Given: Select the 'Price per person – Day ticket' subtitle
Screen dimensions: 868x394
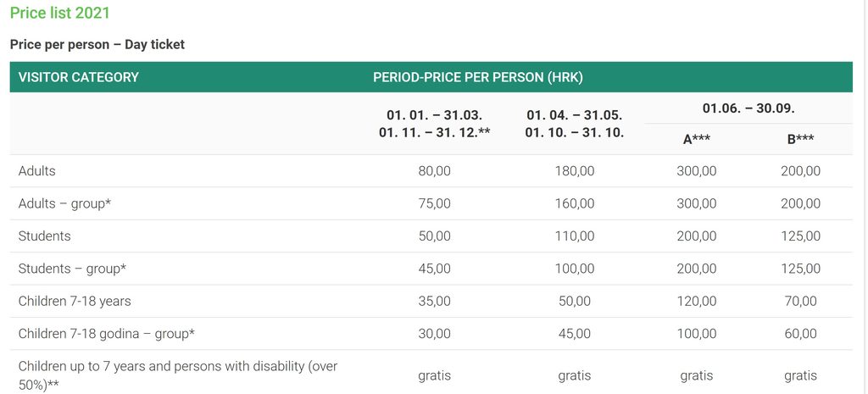Looking at the screenshot, I should [x=97, y=45].
